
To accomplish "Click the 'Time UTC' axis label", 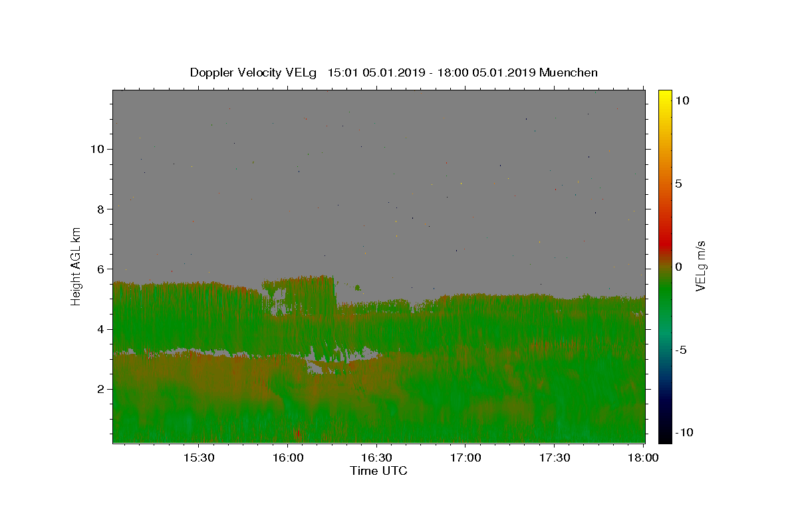I will pyautogui.click(x=378, y=471).
